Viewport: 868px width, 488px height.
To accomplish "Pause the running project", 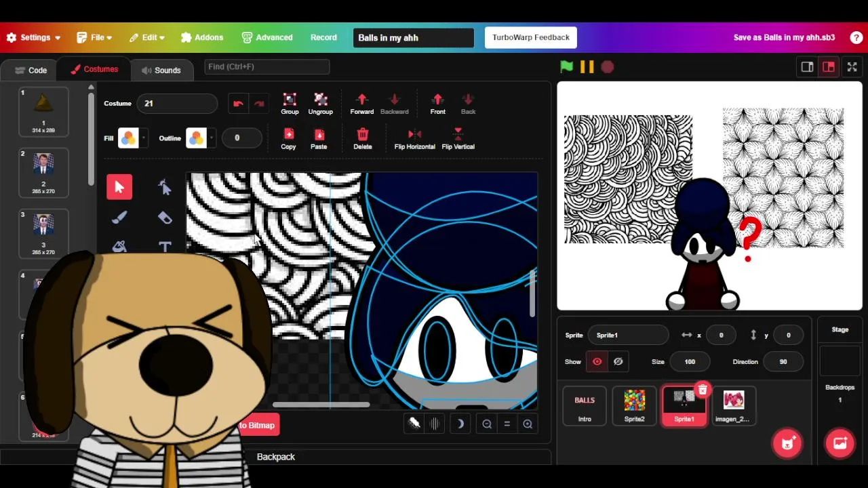I will coord(587,67).
